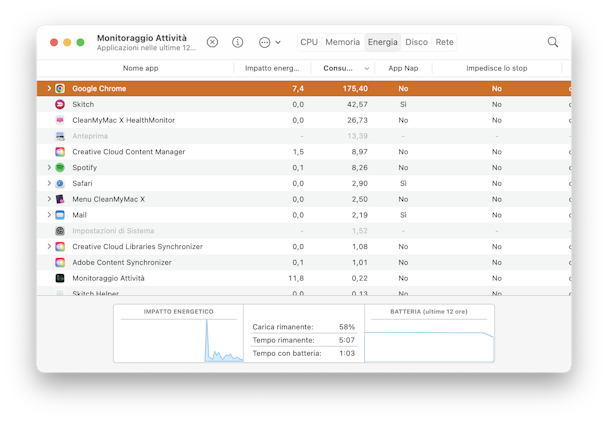Click the stop process (X) toolbar icon
This screenshot has width=608, height=421.
(x=212, y=42)
